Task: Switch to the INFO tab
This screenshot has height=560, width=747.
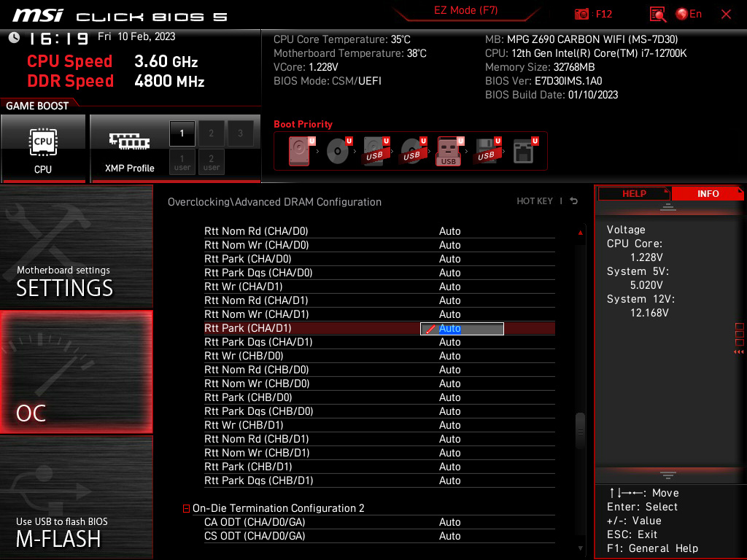Action: point(708,193)
